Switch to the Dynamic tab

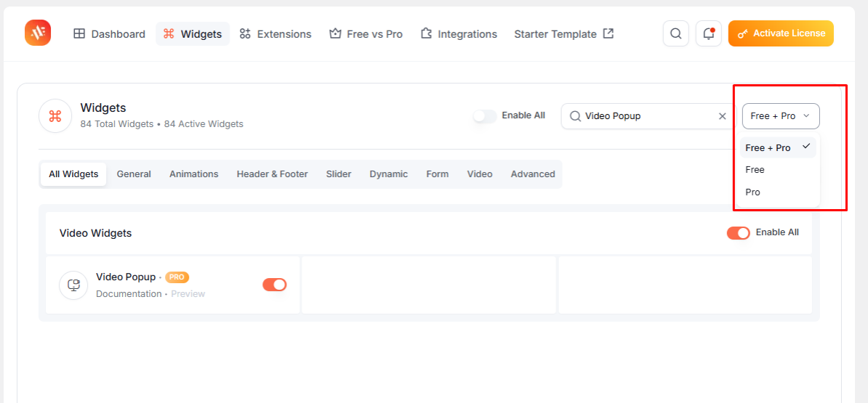(389, 174)
